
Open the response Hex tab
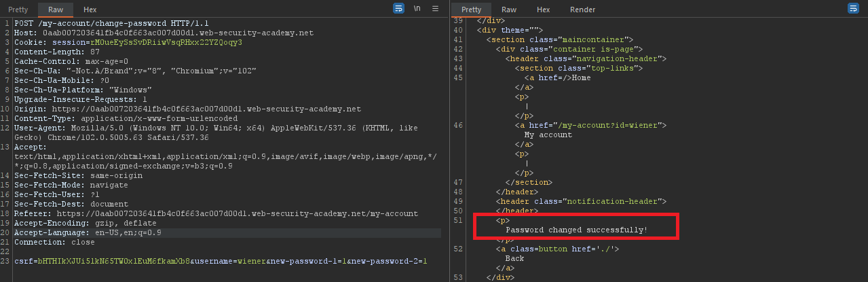(544, 10)
